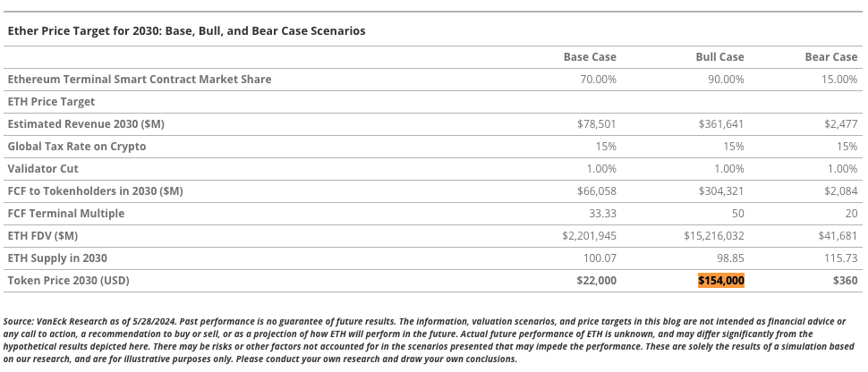Select the Ethereum Terminal Smart Contract Market Share label
The width and height of the screenshot is (868, 372).
(139, 80)
